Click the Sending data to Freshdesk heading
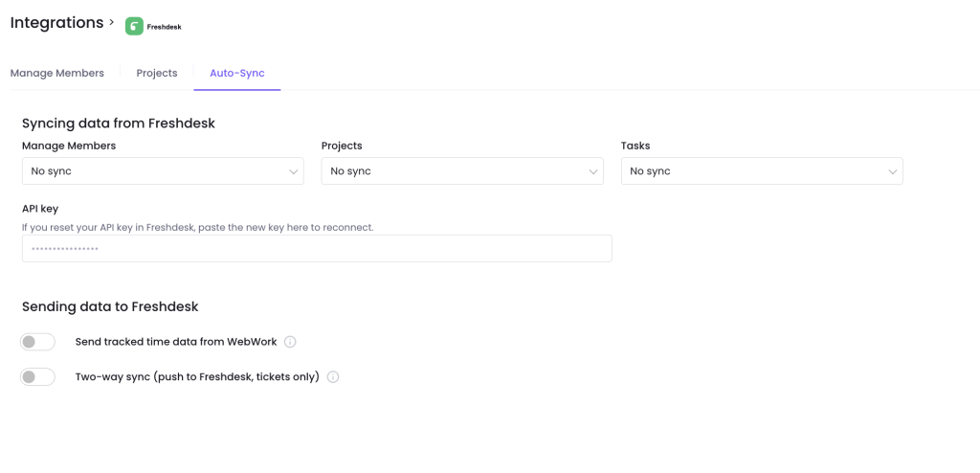 [110, 306]
